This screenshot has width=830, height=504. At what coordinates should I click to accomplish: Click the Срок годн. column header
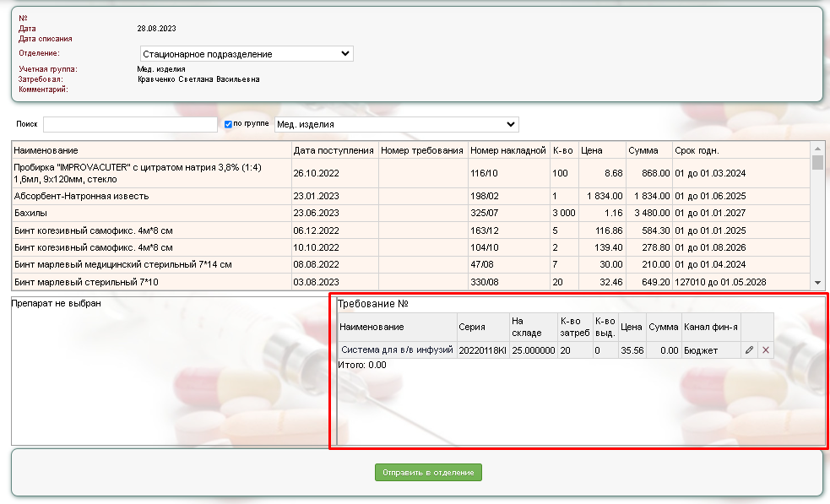(x=697, y=150)
